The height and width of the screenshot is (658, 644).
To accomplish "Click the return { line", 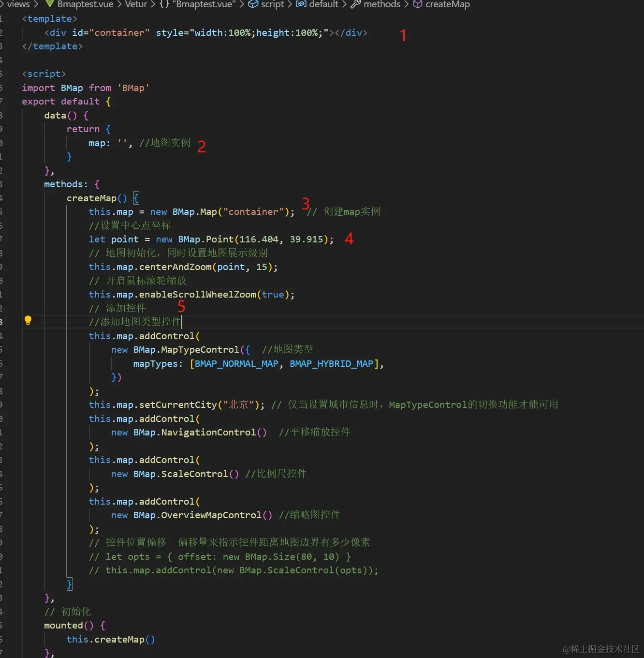I will pyautogui.click(x=88, y=129).
